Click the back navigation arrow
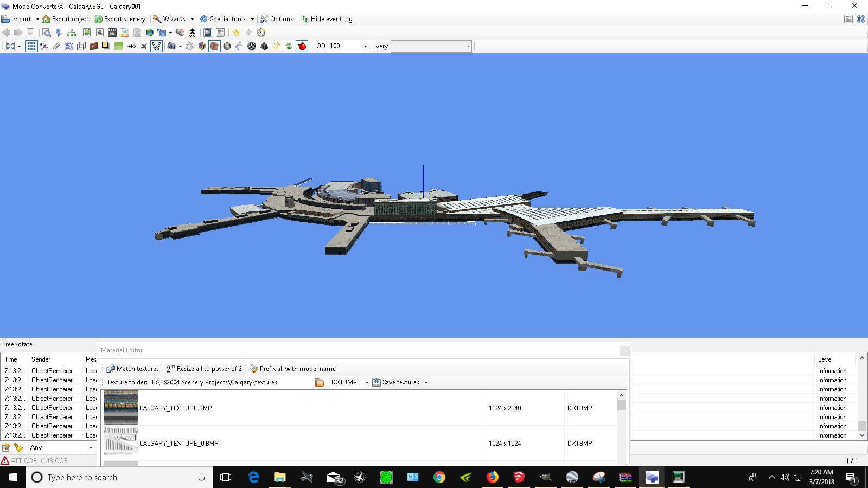 [x=6, y=33]
